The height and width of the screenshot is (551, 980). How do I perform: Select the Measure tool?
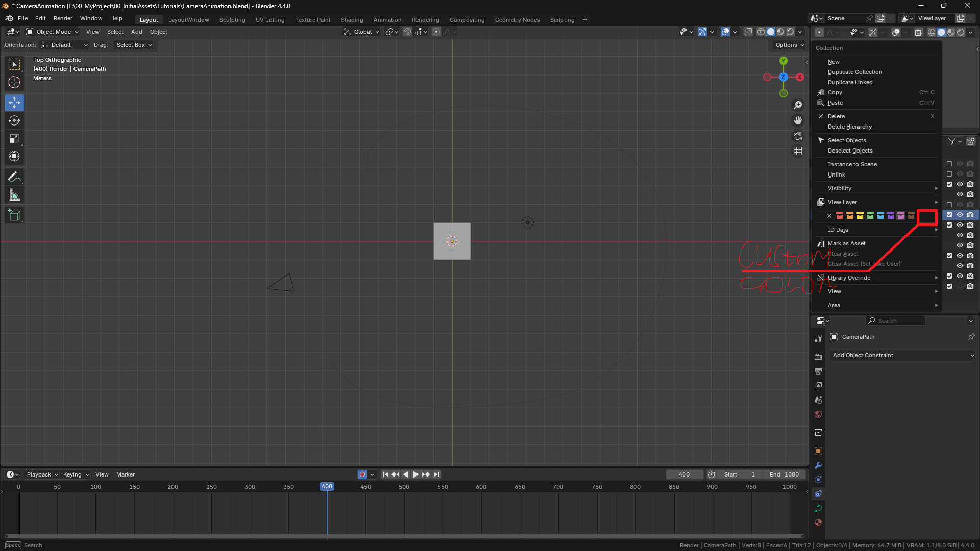[x=14, y=195]
